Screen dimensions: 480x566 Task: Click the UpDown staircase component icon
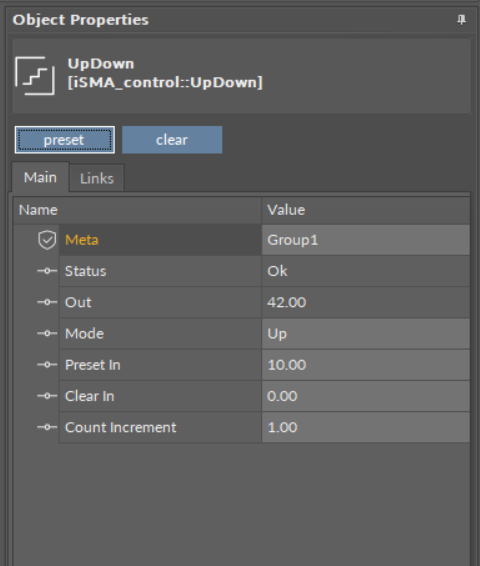pyautogui.click(x=35, y=76)
